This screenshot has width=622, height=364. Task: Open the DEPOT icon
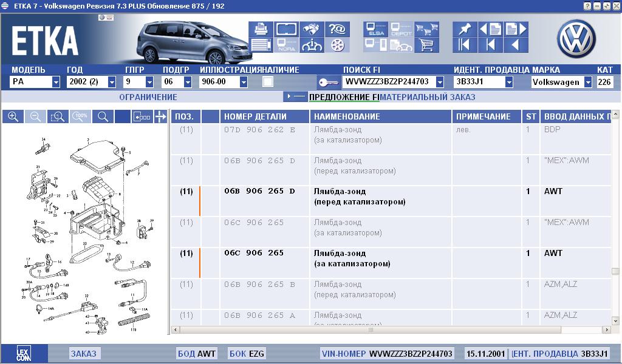coord(401,29)
